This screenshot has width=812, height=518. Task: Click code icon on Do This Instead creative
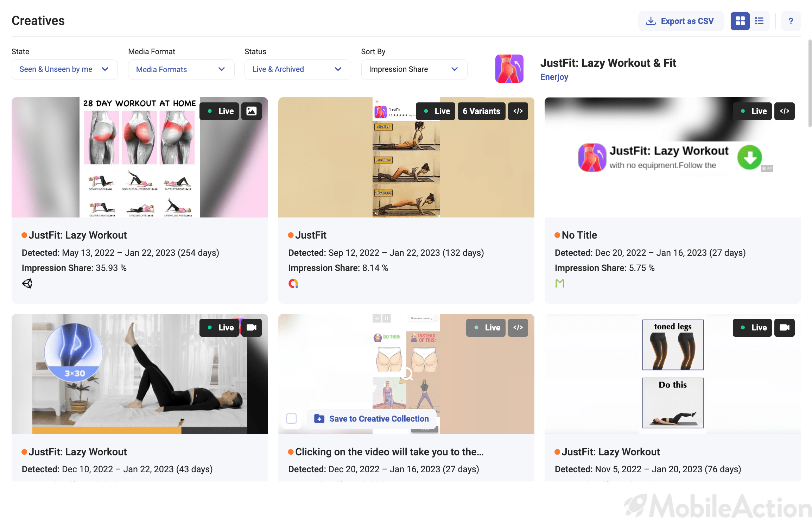coord(518,328)
